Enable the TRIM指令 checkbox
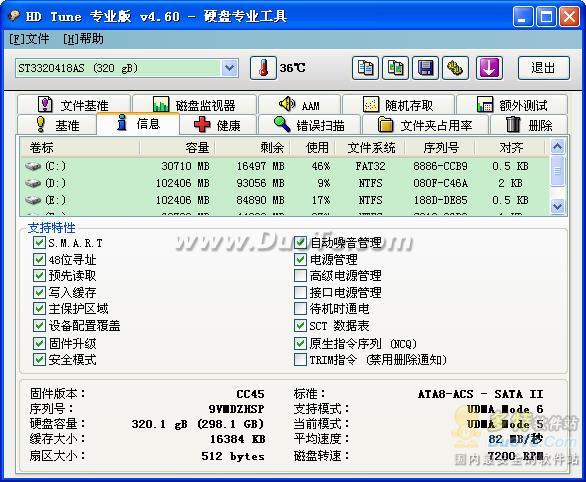 [300, 360]
